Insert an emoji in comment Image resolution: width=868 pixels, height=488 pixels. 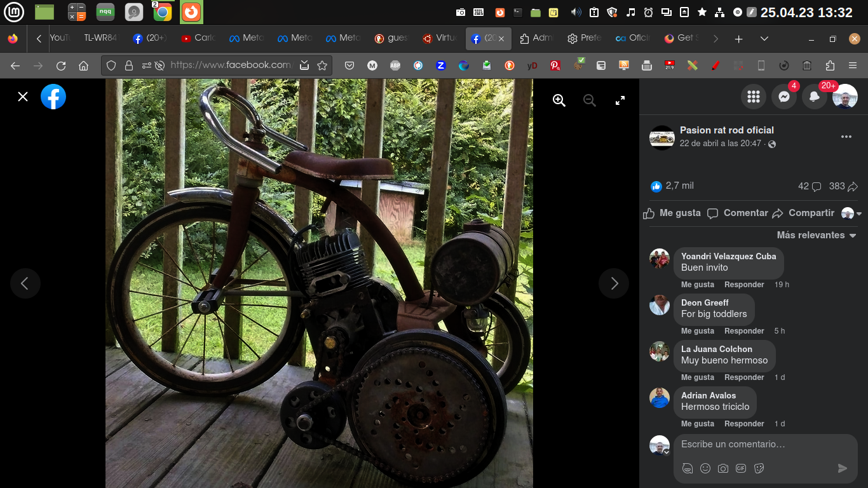coord(705,468)
